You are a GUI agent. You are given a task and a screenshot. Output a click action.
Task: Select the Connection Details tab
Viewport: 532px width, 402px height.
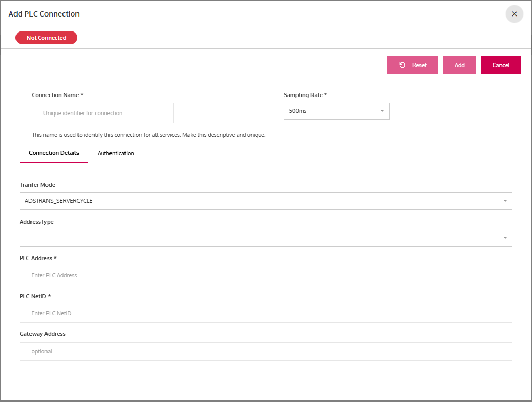[x=54, y=153]
